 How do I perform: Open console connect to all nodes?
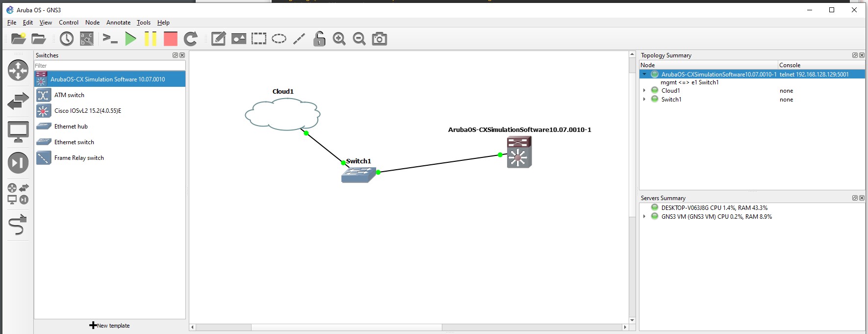(x=110, y=39)
